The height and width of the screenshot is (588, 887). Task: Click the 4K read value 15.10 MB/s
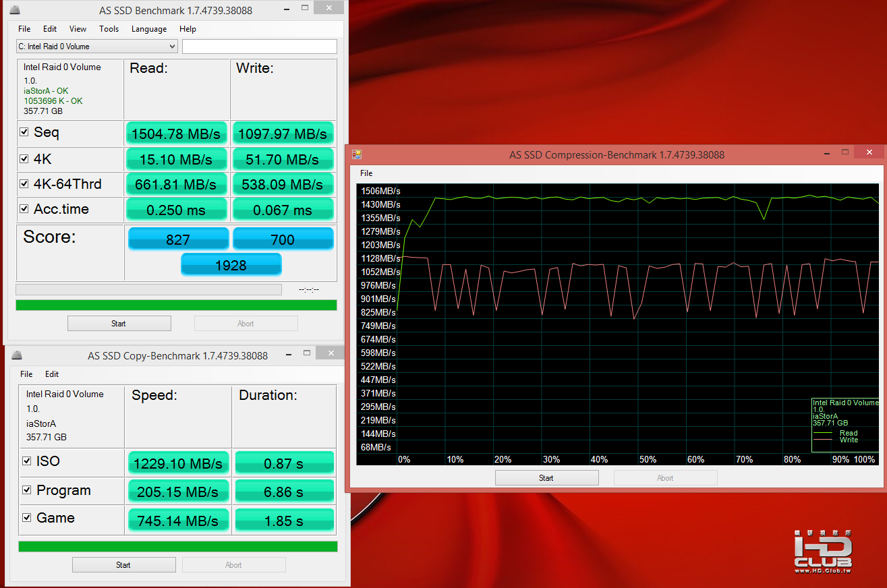176,160
